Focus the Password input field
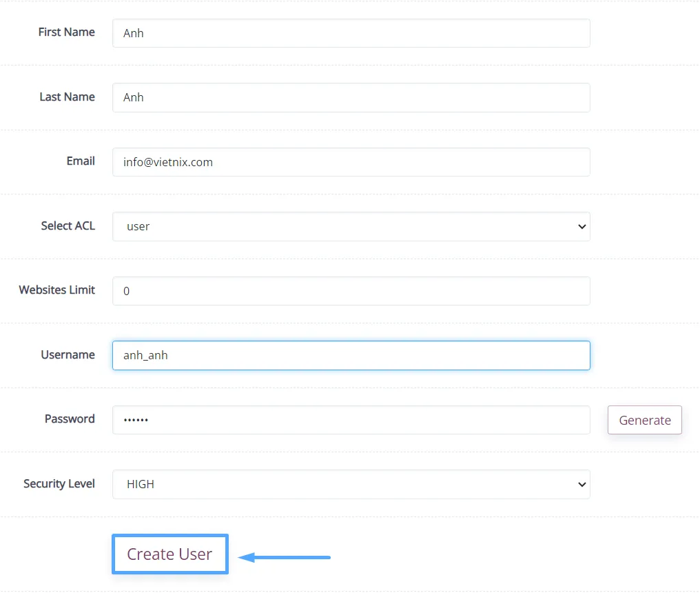The image size is (700, 593). [351, 420]
